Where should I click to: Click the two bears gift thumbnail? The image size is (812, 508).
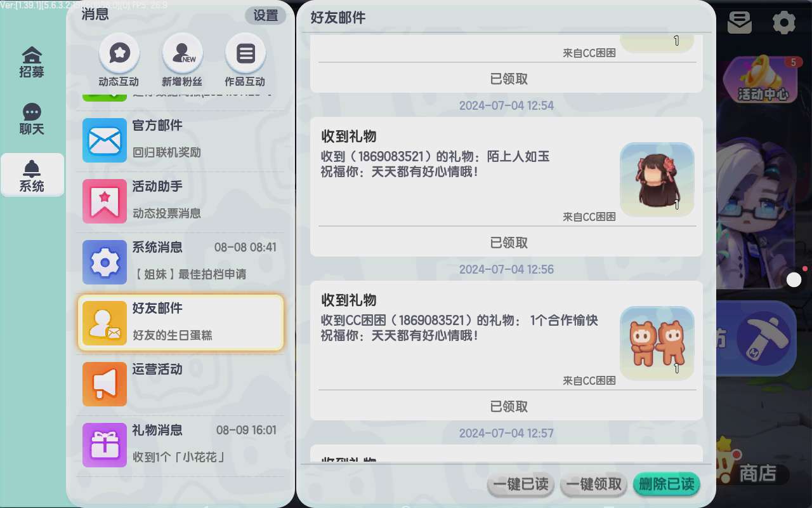tap(657, 344)
